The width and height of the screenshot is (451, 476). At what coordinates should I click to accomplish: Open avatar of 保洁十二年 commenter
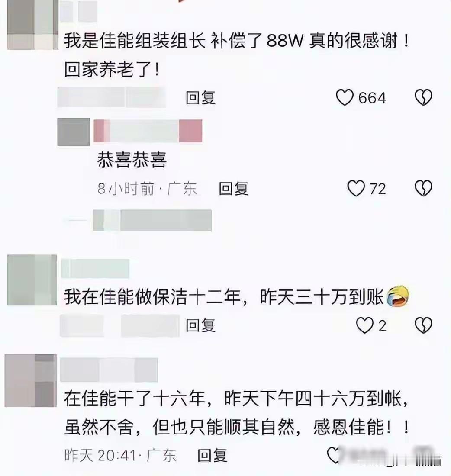[32, 280]
